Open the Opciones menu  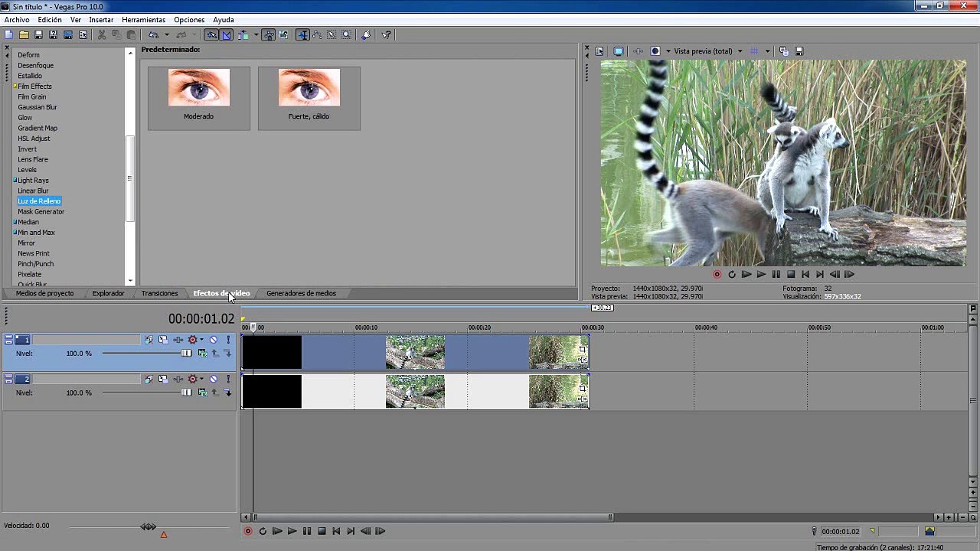tap(189, 20)
